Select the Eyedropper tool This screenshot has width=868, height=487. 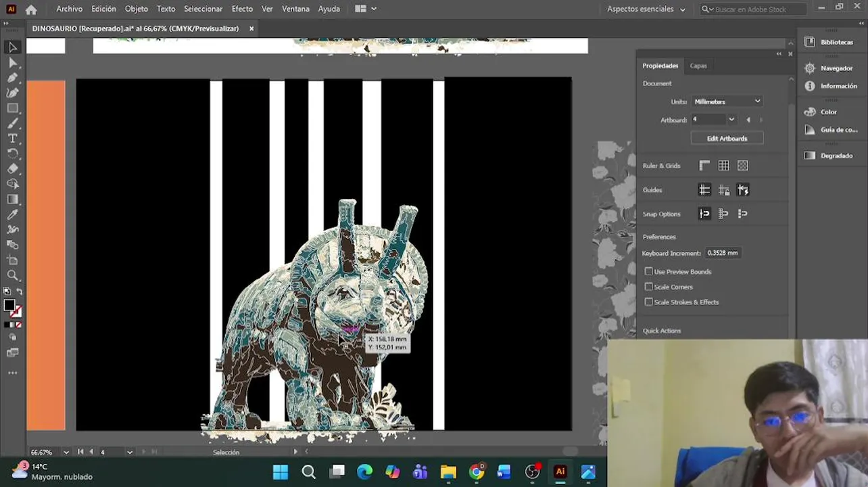click(x=12, y=214)
